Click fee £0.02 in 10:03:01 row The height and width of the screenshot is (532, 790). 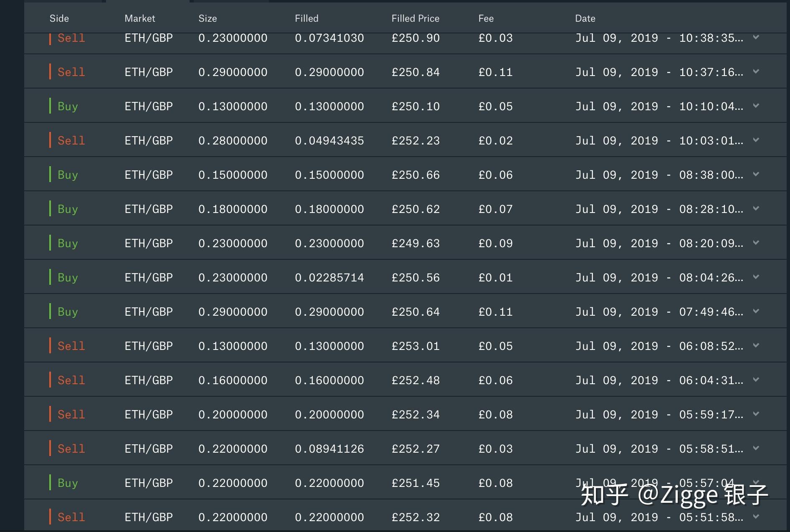[496, 141]
